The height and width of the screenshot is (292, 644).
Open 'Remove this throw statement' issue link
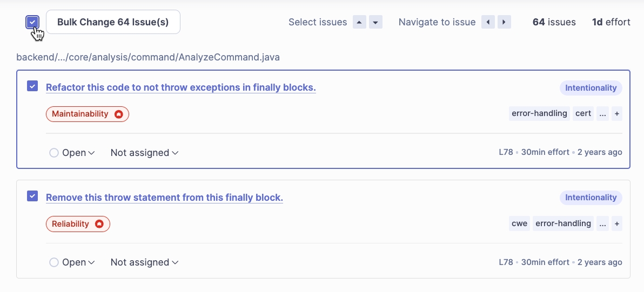tap(164, 198)
